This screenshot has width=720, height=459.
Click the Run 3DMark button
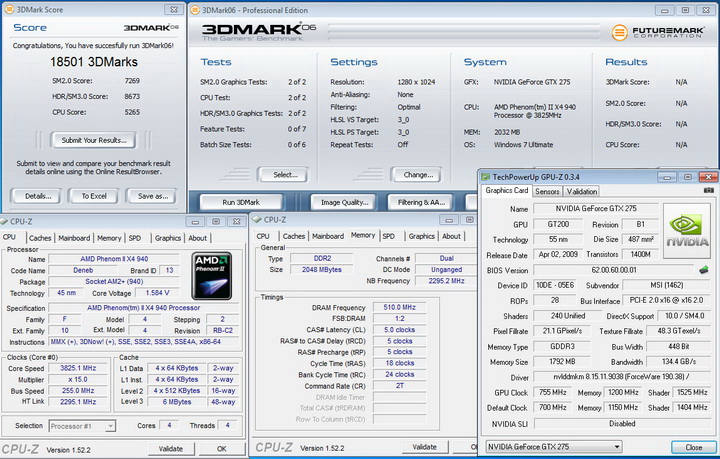(241, 202)
